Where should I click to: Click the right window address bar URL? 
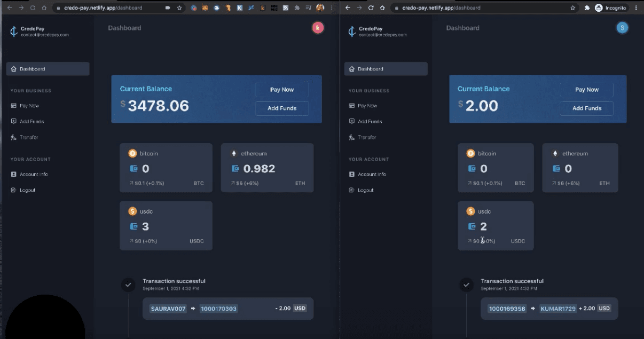[x=441, y=8]
